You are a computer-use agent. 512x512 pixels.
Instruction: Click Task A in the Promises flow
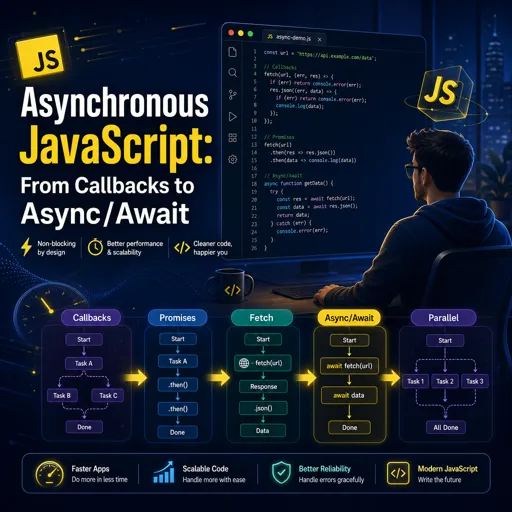178,361
